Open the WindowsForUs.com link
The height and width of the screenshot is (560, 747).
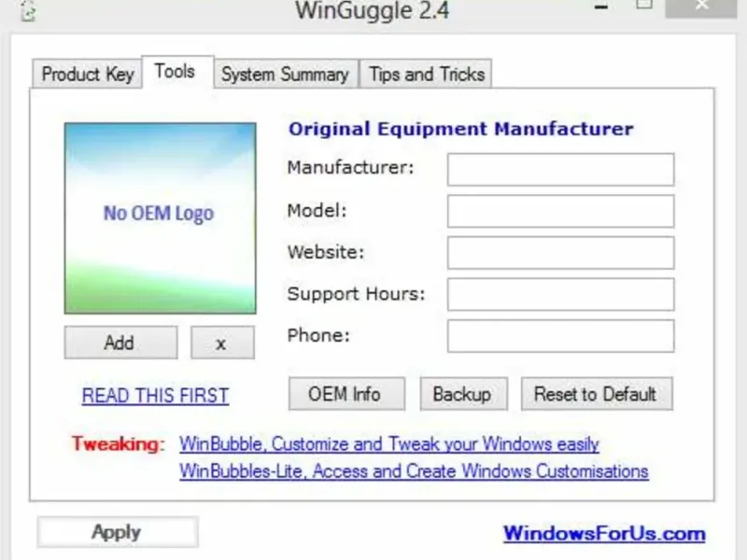point(604,533)
